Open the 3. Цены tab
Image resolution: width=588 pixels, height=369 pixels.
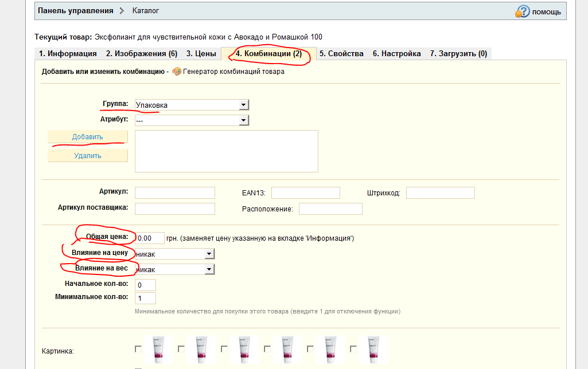(201, 54)
